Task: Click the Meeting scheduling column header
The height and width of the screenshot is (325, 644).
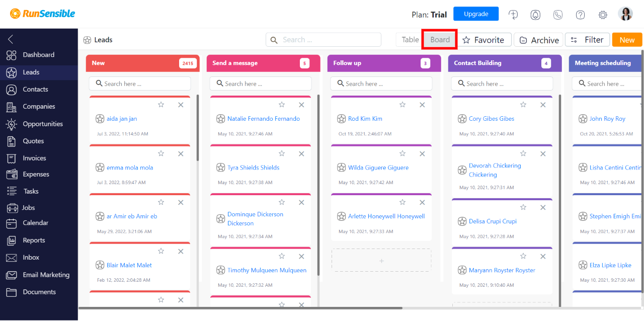Action: click(x=606, y=63)
